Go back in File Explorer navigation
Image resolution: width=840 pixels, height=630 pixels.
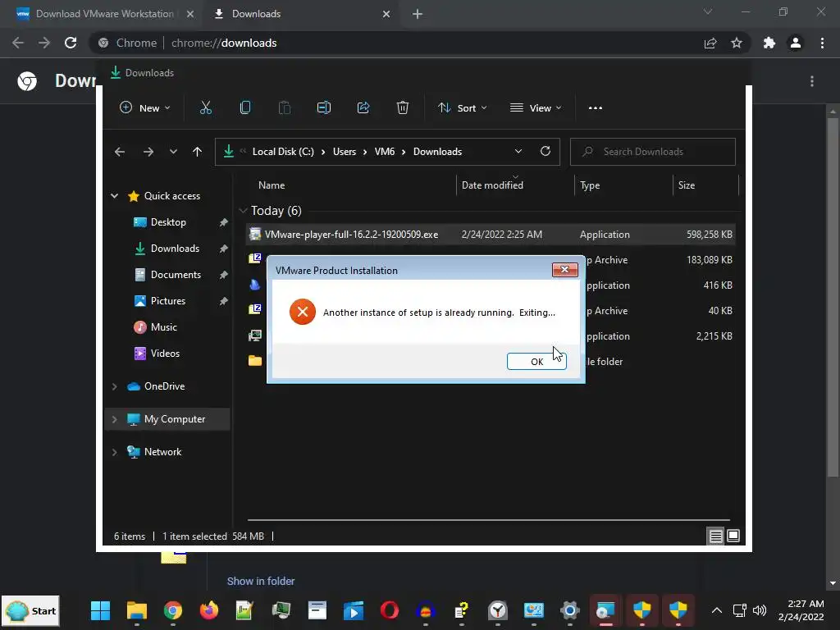pos(120,152)
